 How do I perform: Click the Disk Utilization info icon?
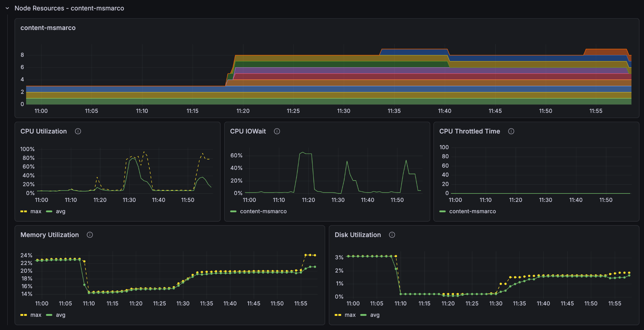click(x=392, y=235)
